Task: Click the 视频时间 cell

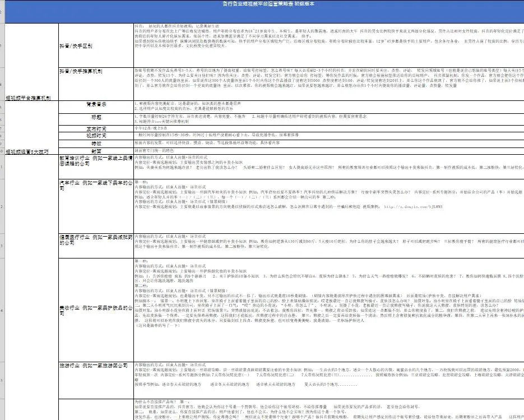Action: (x=96, y=135)
